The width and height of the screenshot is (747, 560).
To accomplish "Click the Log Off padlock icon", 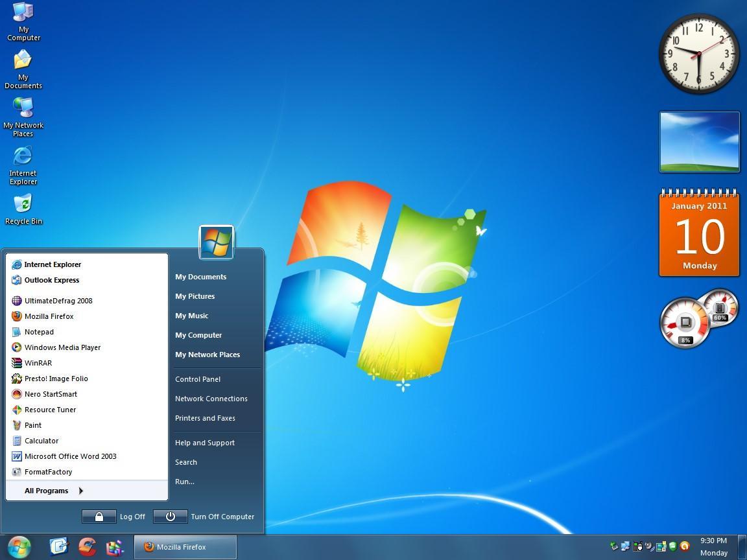I will pos(99,517).
